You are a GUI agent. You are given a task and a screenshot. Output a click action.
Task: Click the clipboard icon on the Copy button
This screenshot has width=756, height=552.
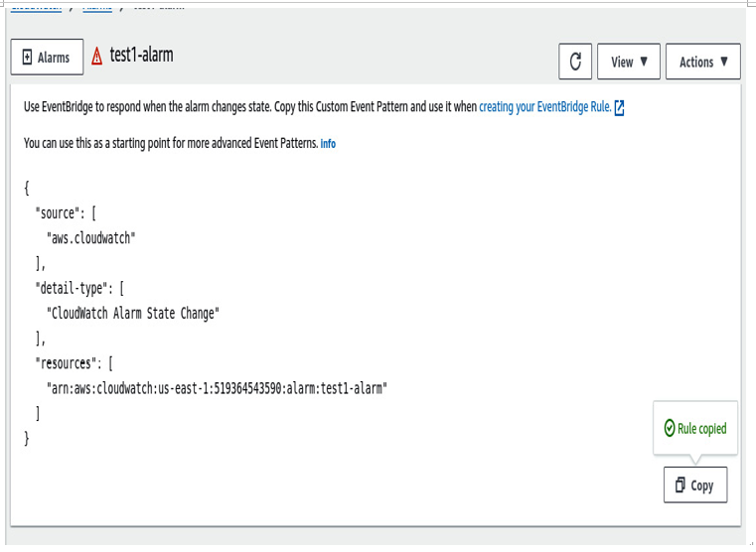(x=680, y=484)
